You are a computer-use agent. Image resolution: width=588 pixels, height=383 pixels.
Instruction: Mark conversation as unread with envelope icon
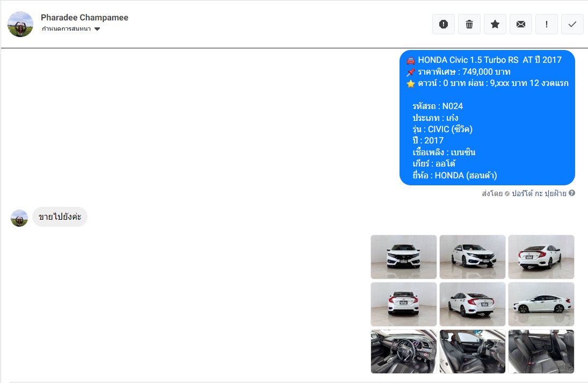pos(521,24)
